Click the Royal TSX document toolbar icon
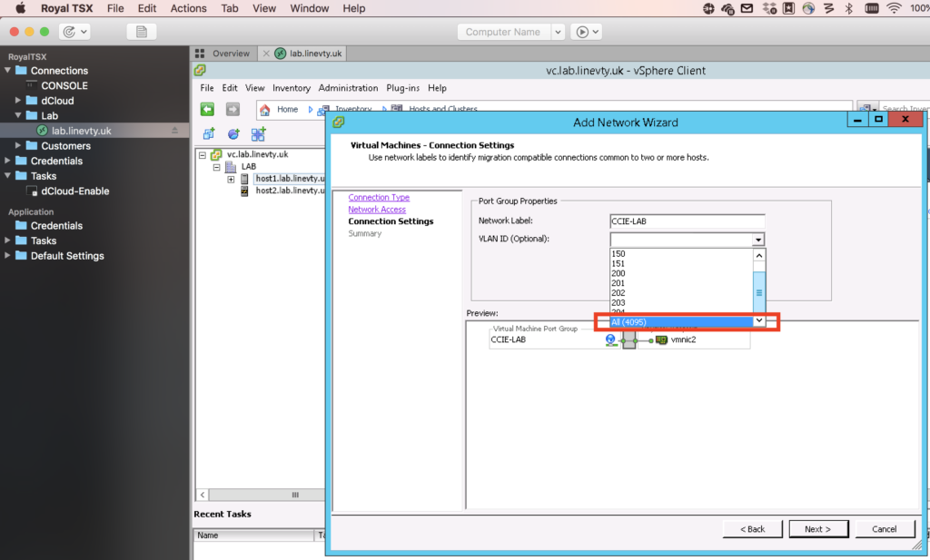Image resolution: width=930 pixels, height=560 pixels. pos(142,32)
